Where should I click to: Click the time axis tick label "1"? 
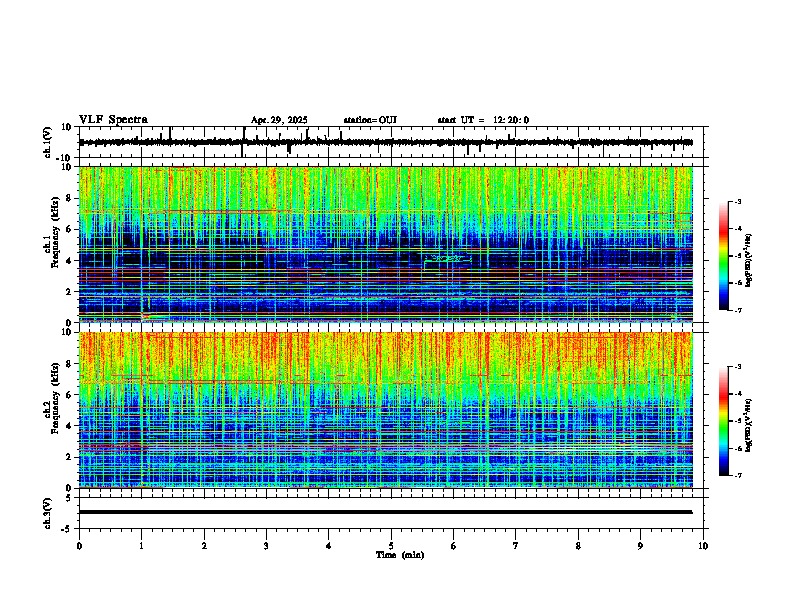(x=141, y=546)
